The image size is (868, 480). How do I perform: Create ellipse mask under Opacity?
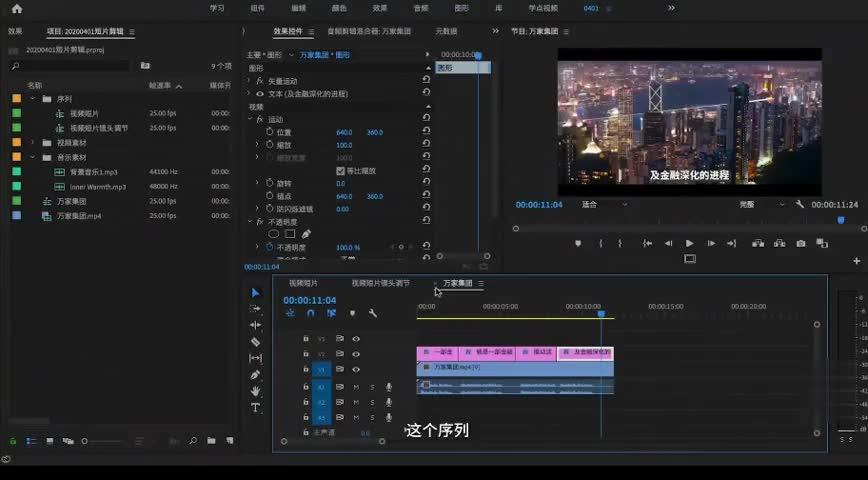273,234
